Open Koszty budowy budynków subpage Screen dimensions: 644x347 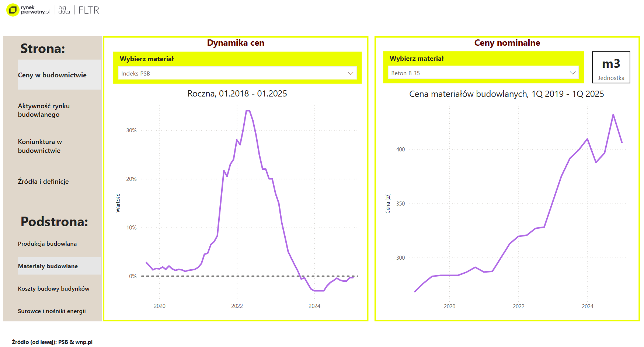pos(53,288)
